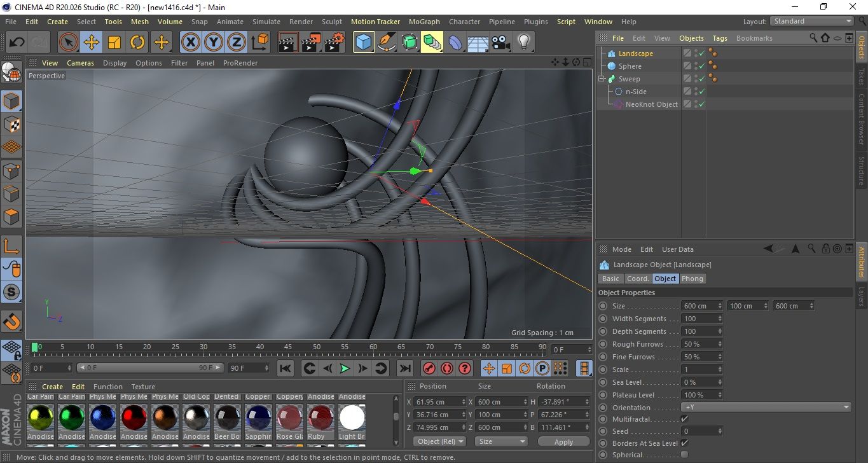The width and height of the screenshot is (868, 463).
Task: Collapse the Sweep object tree
Action: pyautogui.click(x=602, y=79)
